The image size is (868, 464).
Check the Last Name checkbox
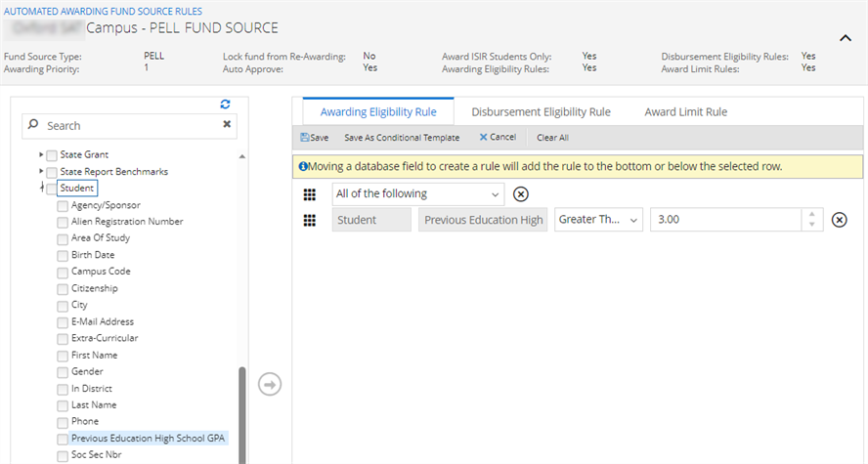63,406
